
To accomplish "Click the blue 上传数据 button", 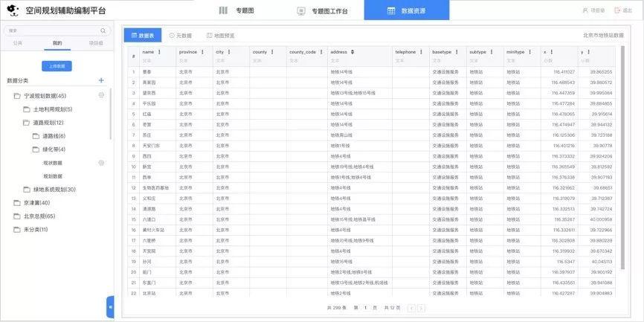I will [57, 66].
